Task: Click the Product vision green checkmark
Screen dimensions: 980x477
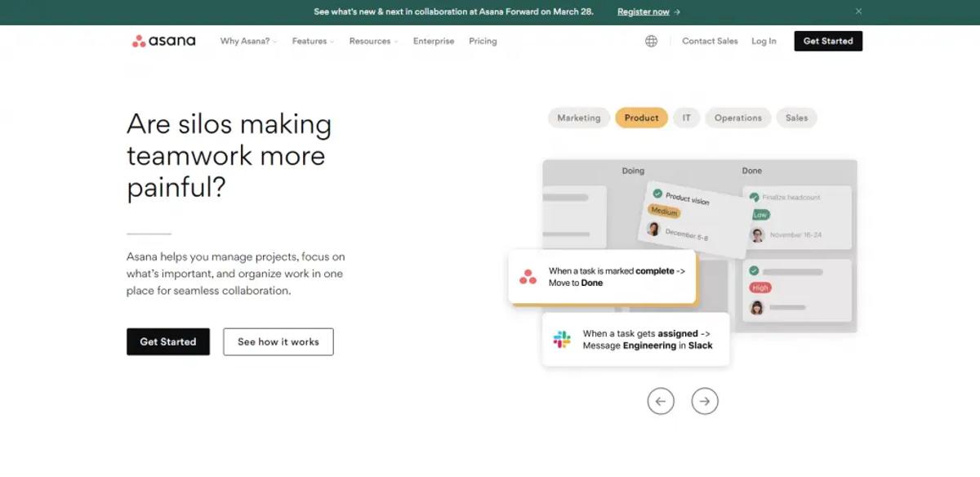Action: coord(657,194)
